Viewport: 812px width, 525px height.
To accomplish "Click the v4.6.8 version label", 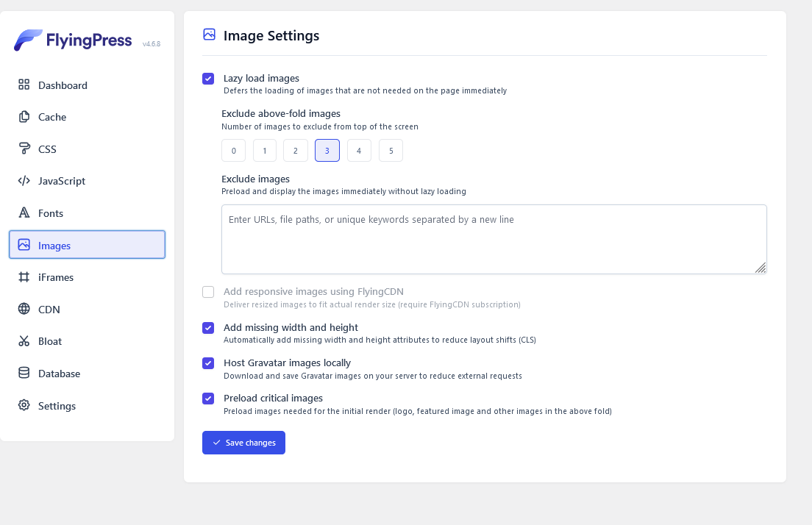I will click(x=152, y=44).
